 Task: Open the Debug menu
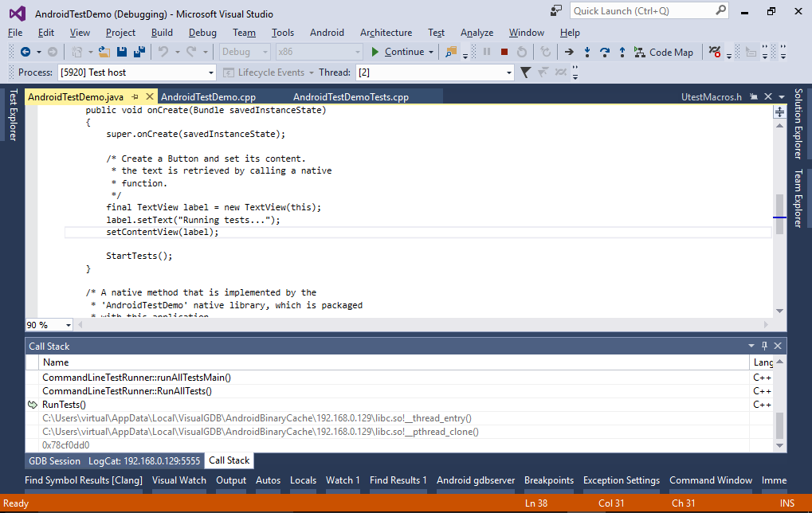[202, 33]
